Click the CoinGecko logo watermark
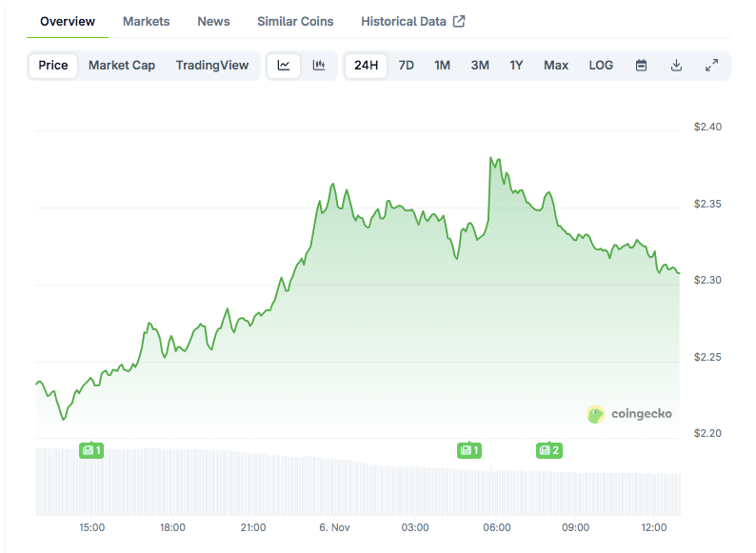The image size is (756, 553). click(x=630, y=414)
